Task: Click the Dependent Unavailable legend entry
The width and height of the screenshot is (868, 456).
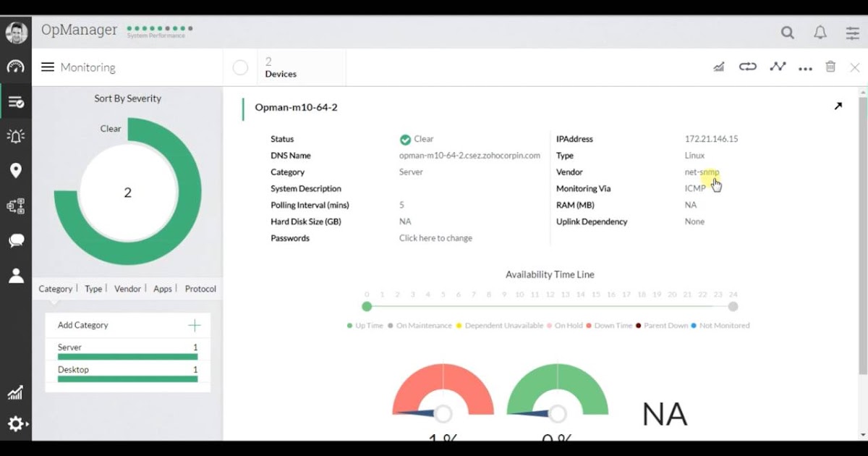Action: 499,326
